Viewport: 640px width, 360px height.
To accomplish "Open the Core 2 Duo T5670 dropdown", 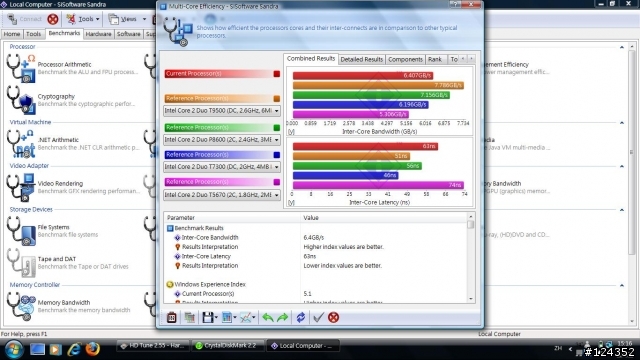I will [x=222, y=195].
